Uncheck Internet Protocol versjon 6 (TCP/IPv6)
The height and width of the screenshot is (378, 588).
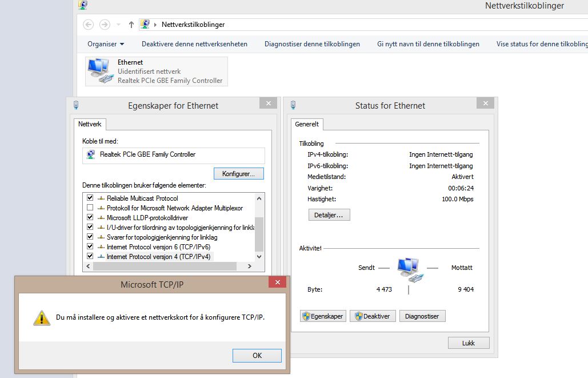coord(90,246)
